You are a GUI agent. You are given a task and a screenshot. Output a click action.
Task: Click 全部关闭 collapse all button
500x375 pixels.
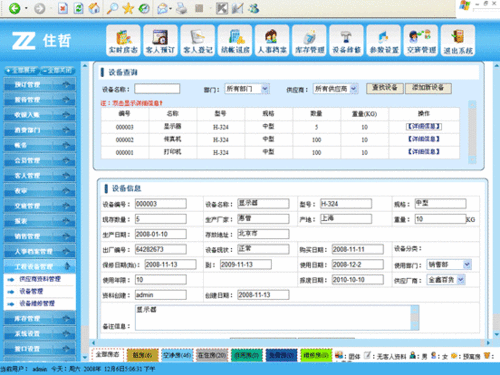click(58, 70)
